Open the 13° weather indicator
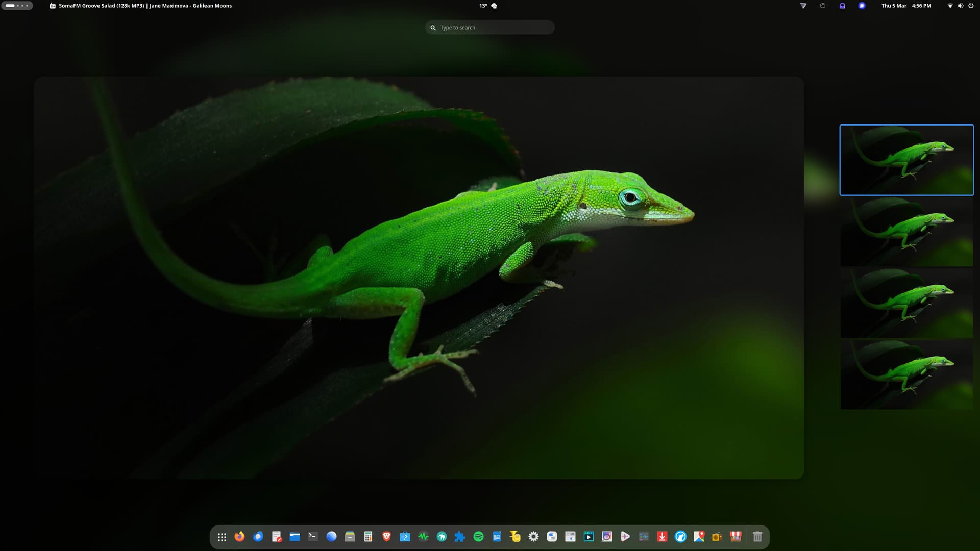Image resolution: width=980 pixels, height=551 pixels. tap(487, 6)
